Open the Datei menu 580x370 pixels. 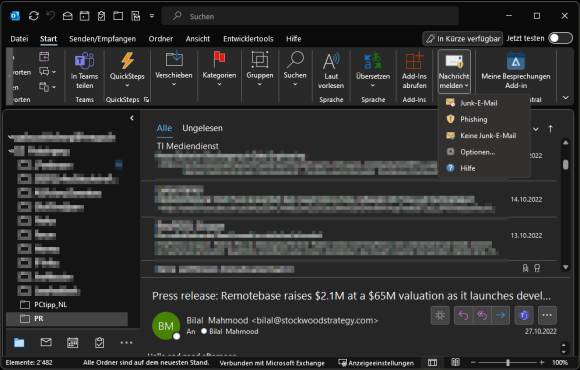19,38
